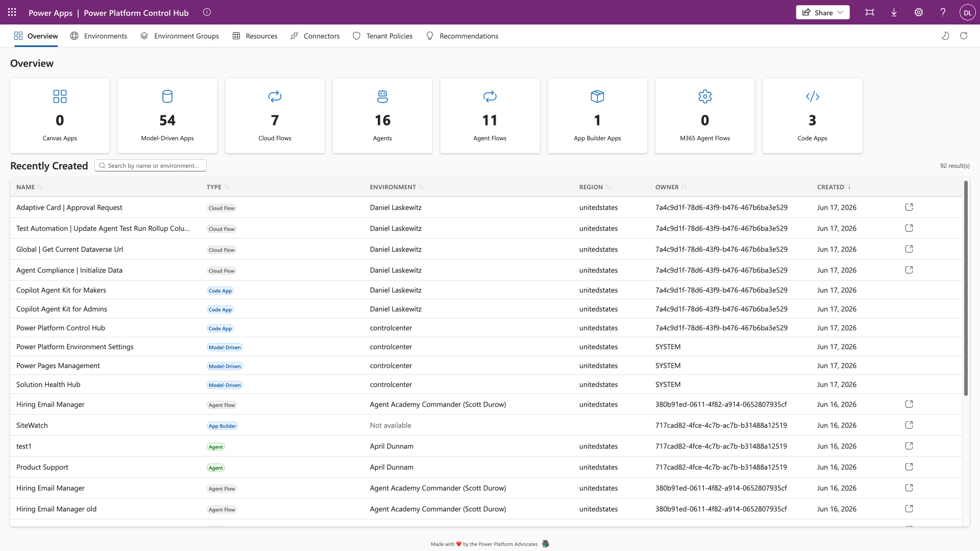
Task: Open the Cloud Flows card
Action: [275, 115]
